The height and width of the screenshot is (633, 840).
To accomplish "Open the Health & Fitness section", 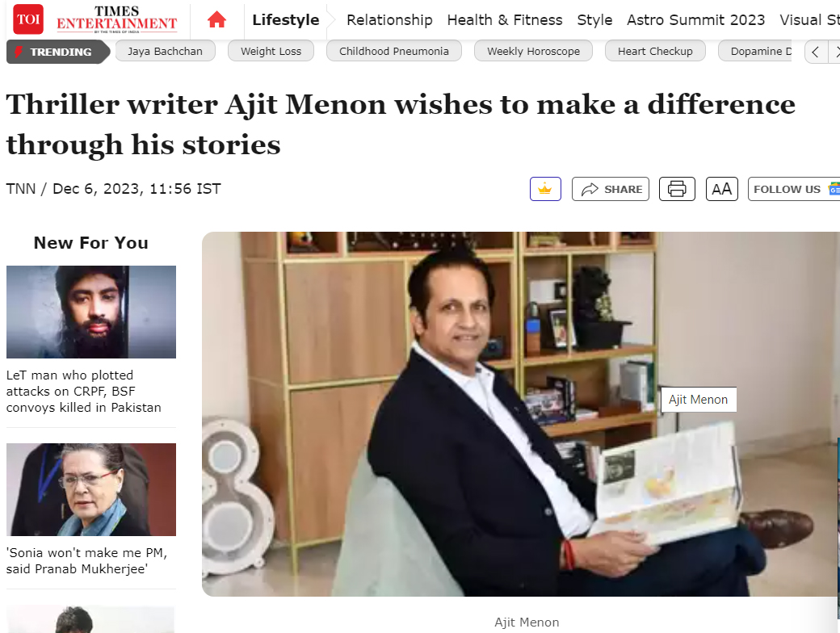I will (505, 19).
